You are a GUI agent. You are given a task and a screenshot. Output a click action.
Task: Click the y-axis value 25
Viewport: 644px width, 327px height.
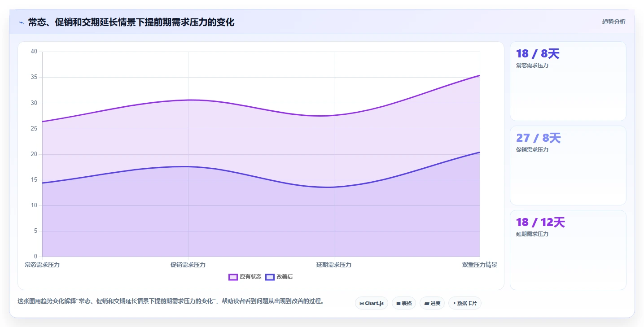(34, 128)
